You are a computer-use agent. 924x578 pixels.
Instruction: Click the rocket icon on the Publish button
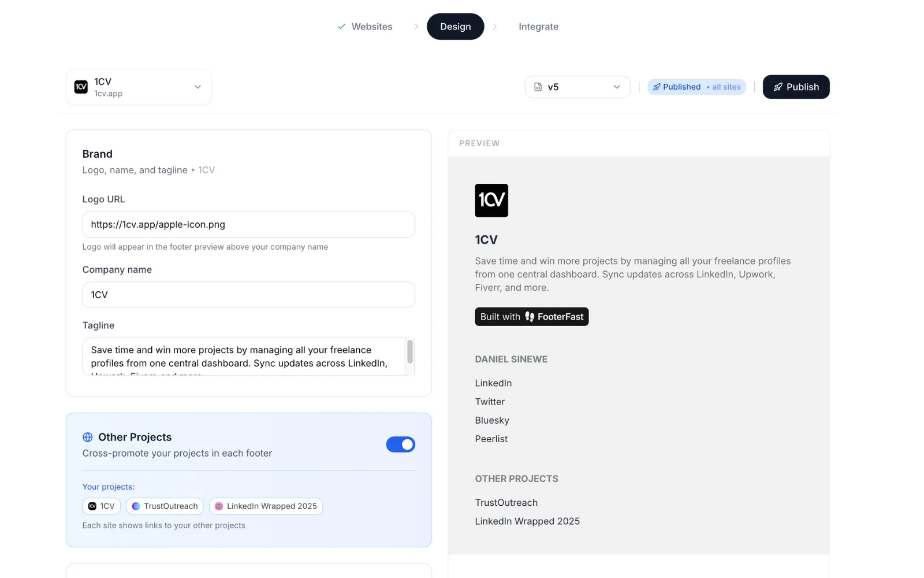(778, 87)
